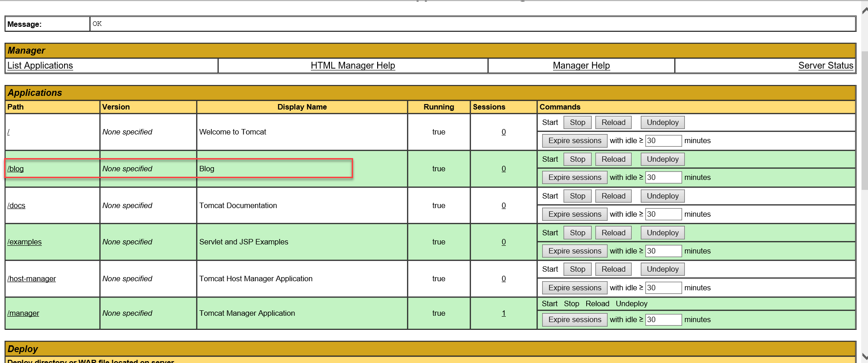Expire sessions for the /host-manager app
Image resolution: width=868 pixels, height=363 pixels.
[x=574, y=288]
